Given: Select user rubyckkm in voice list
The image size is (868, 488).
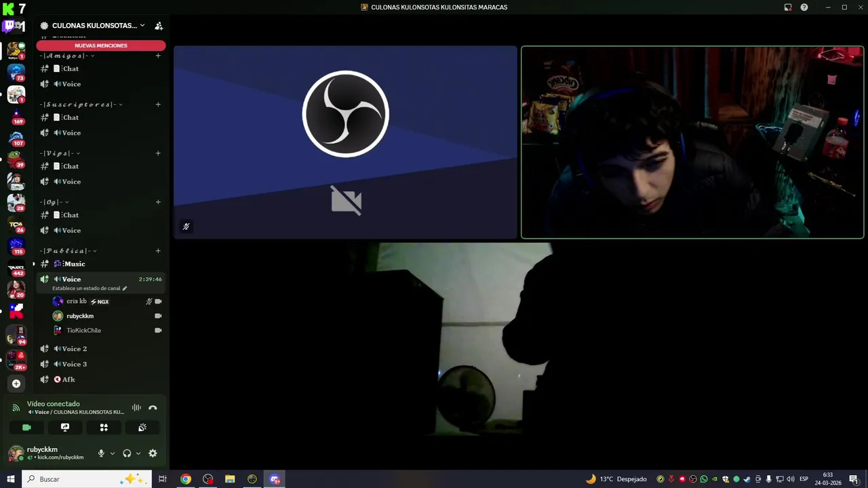Looking at the screenshot, I should point(106,316).
